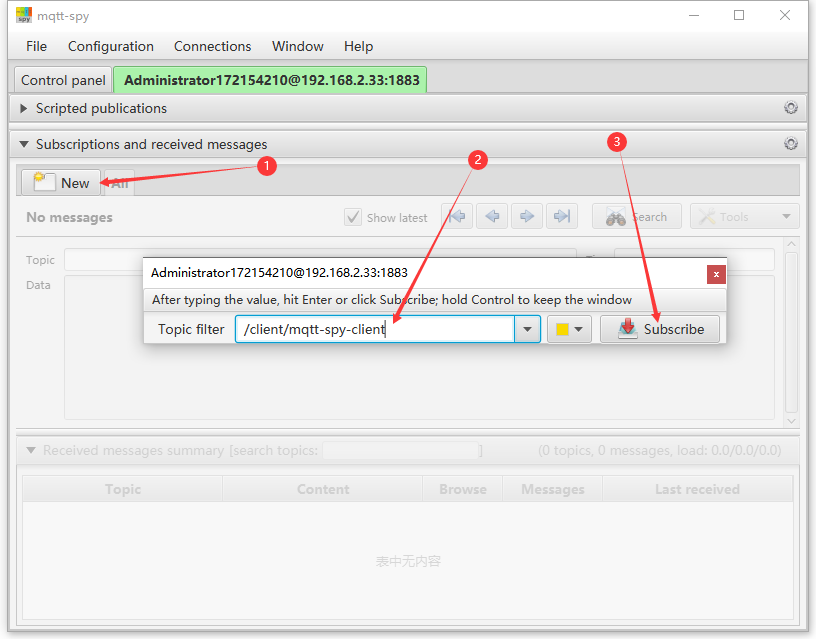Collapse Subscriptions and received messages pane
The width and height of the screenshot is (816, 639).
(23, 144)
